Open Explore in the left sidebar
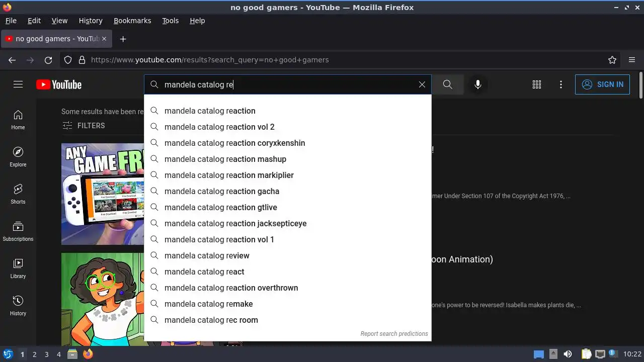The image size is (644, 362). click(18, 157)
